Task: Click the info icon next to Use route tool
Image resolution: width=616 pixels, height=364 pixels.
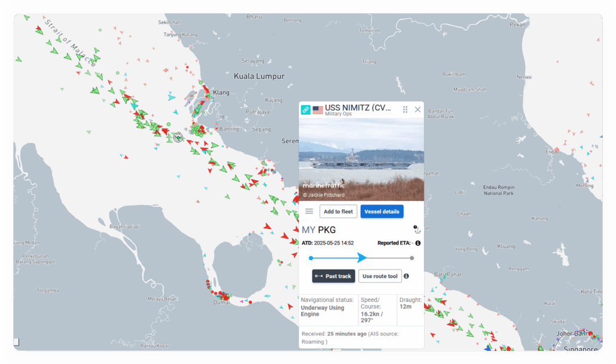Action: 406,276
